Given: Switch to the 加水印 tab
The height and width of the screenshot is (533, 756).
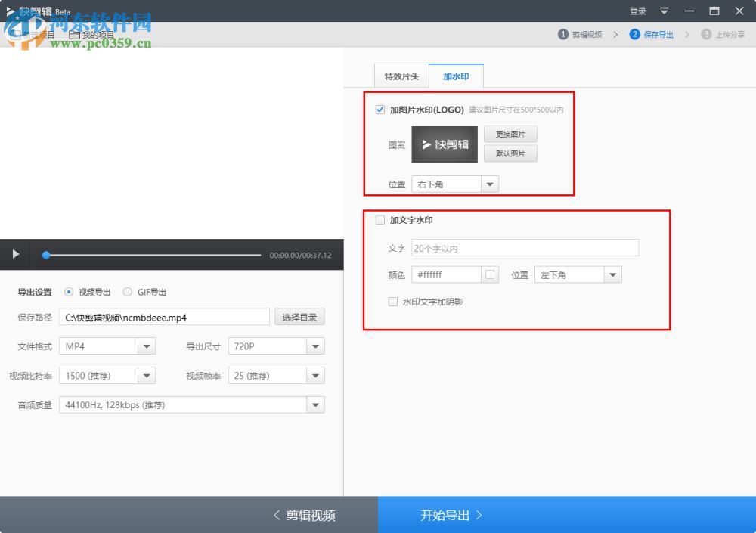Looking at the screenshot, I should click(x=456, y=76).
